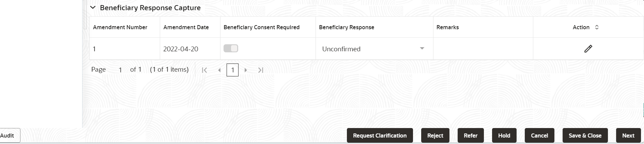
Task: Click the Refer button
Action: pyautogui.click(x=470, y=136)
